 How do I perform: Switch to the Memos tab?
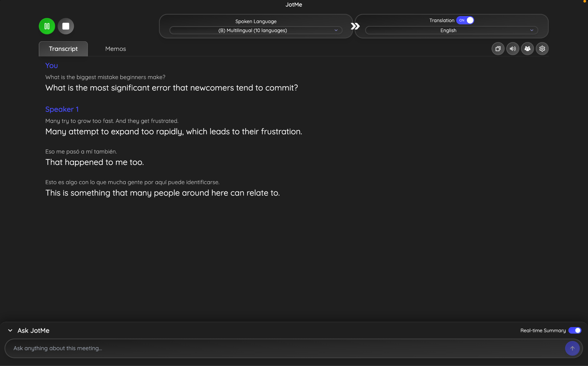[115, 49]
